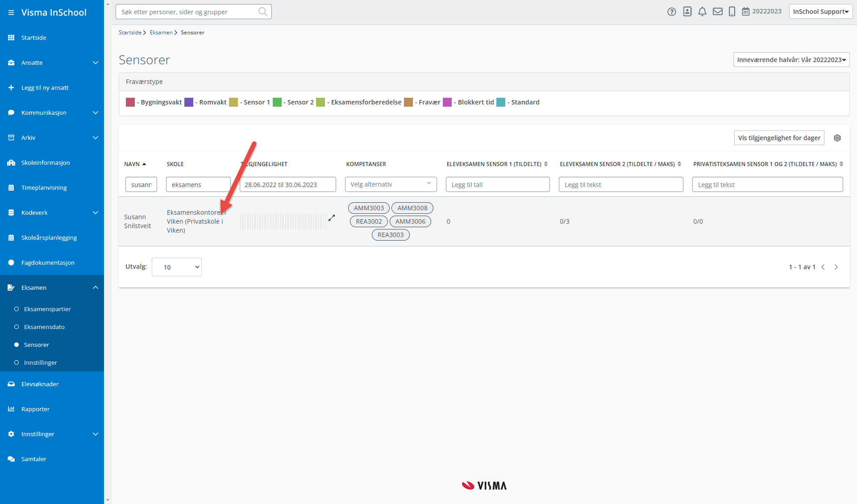Screen dimensions: 857x504
Task: Focus the Skole filter field
Action: pyautogui.click(x=198, y=184)
